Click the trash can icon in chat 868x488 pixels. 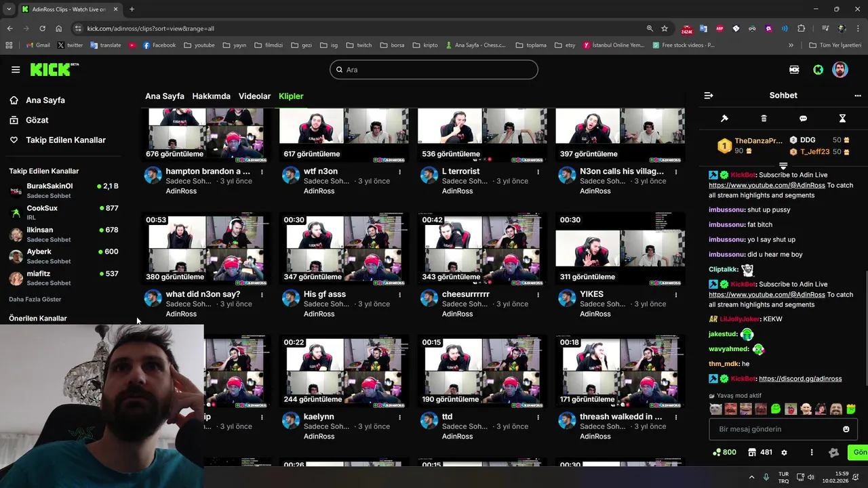pyautogui.click(x=764, y=119)
